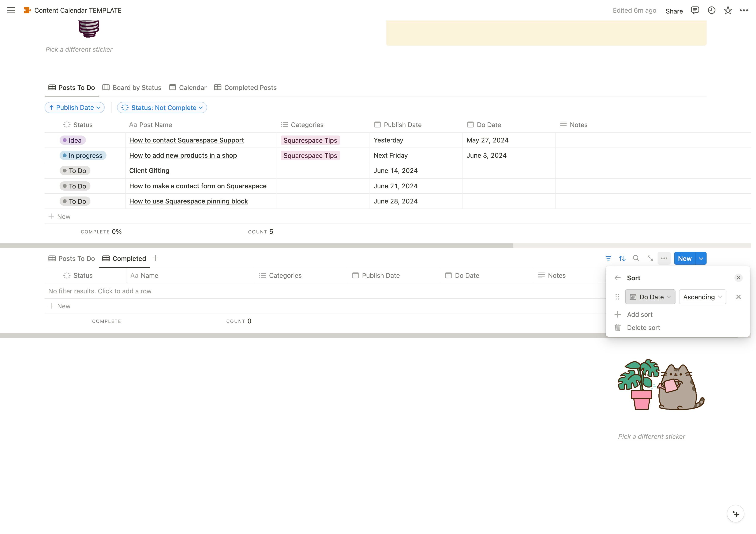Close the Sort popup panel

(x=738, y=278)
